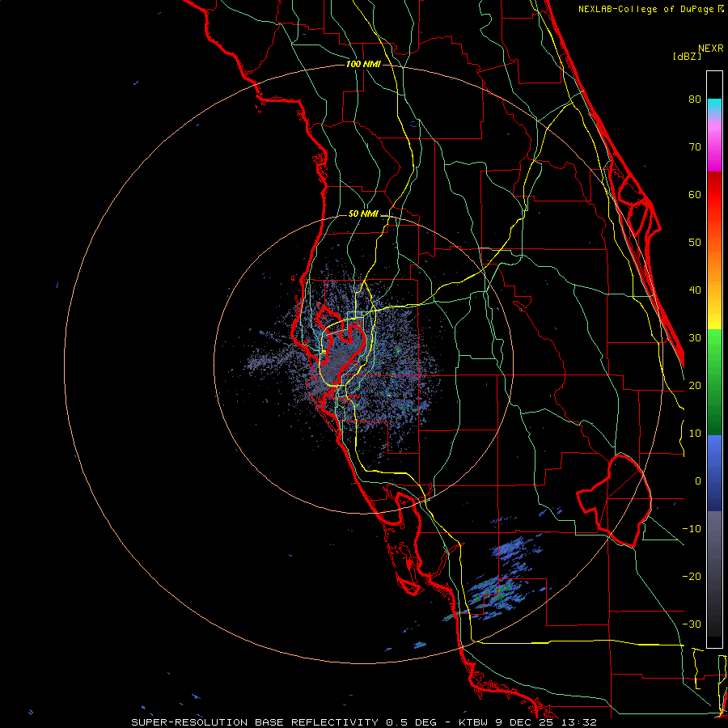Click the "NEXR" label above the color bar
Screen dimensions: 728x728
[711, 49]
